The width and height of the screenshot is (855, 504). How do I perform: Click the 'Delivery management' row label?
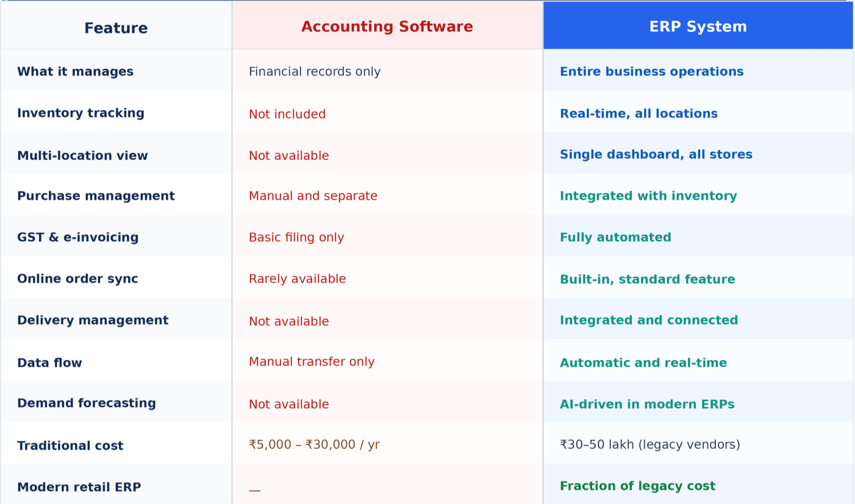click(93, 321)
